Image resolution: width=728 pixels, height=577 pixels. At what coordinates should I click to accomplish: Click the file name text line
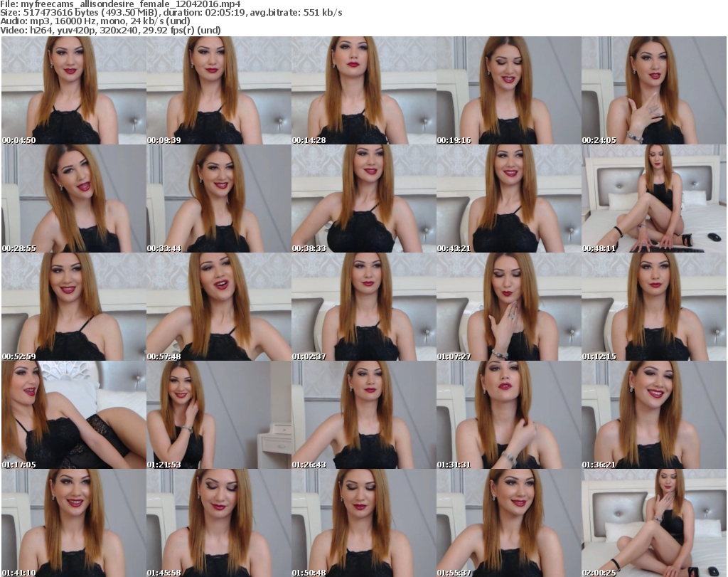click(120, 4)
